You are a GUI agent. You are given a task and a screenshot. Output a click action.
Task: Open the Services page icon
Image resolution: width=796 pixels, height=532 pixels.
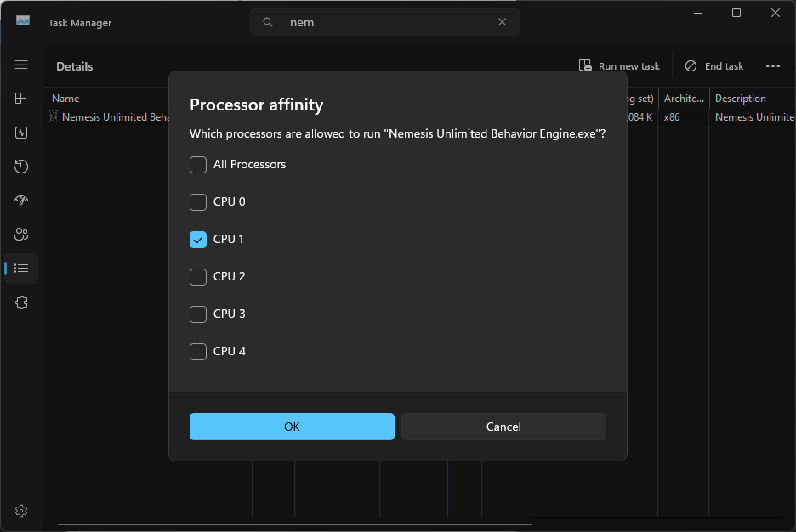pos(21,303)
